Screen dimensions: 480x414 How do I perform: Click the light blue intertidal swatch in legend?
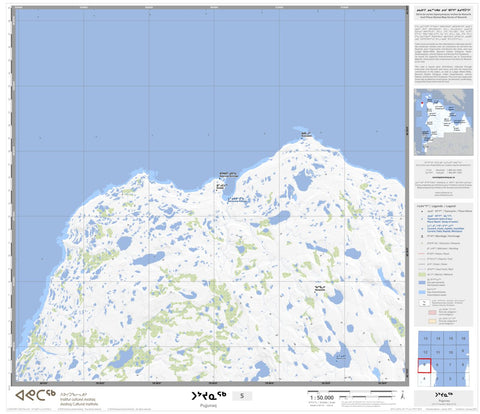(x=423, y=292)
